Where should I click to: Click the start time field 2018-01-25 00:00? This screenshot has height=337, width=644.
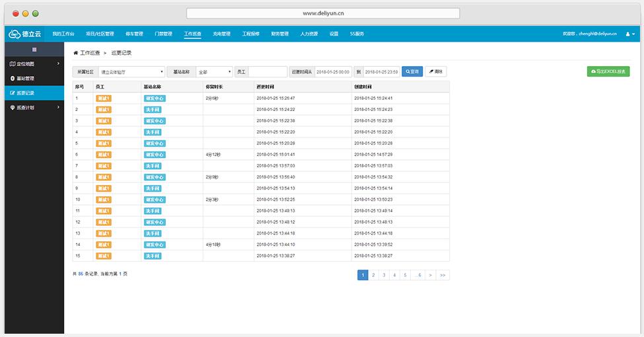(333, 71)
